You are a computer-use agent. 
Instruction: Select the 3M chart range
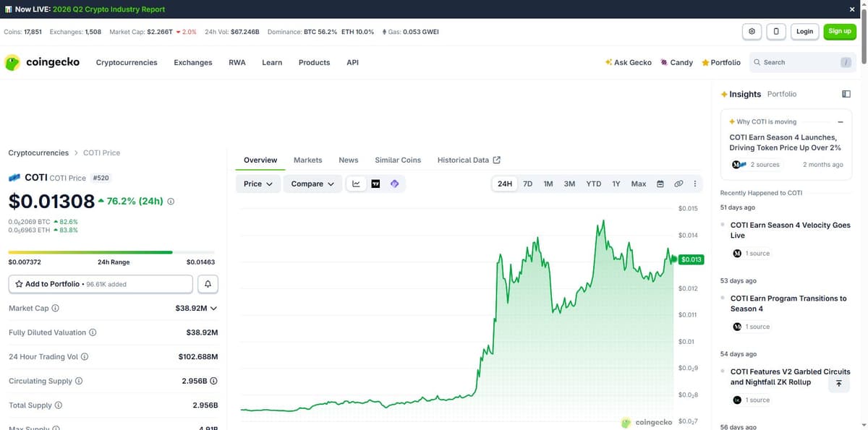tap(569, 184)
